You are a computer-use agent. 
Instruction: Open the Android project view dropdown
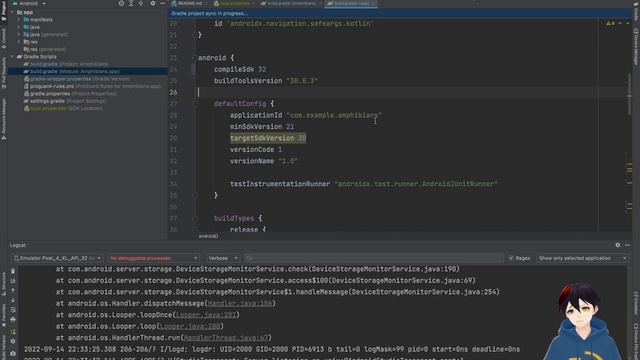(x=30, y=3)
